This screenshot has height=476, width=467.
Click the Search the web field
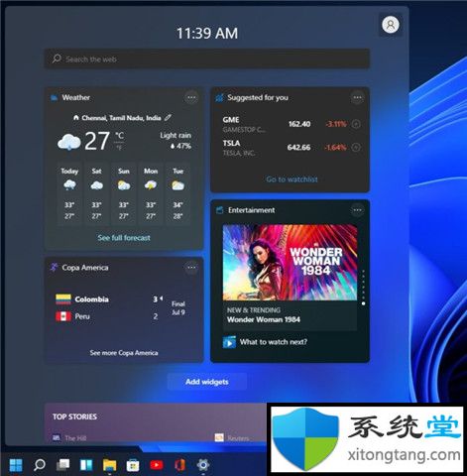(207, 59)
